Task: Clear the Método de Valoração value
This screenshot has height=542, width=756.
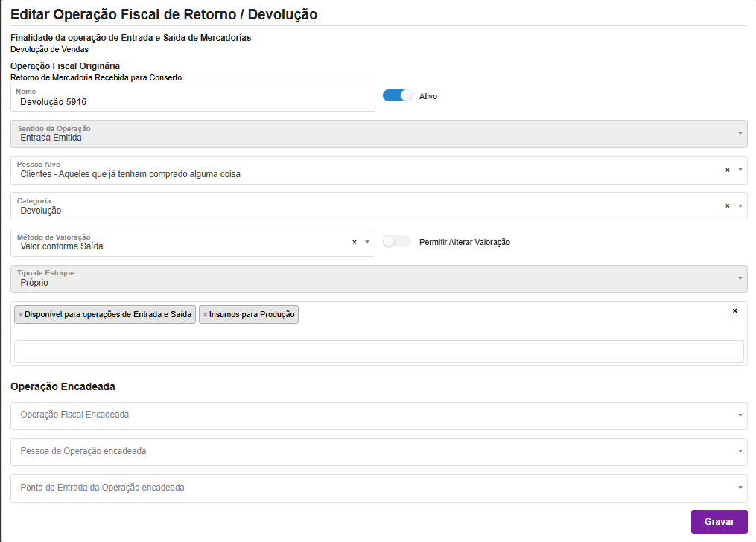Action: click(355, 242)
